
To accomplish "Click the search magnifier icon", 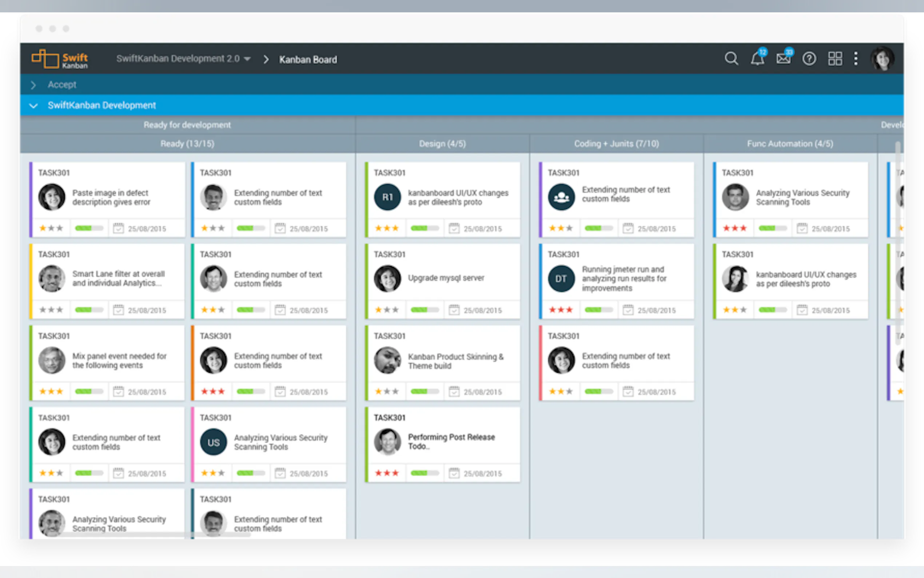I will pos(731,59).
